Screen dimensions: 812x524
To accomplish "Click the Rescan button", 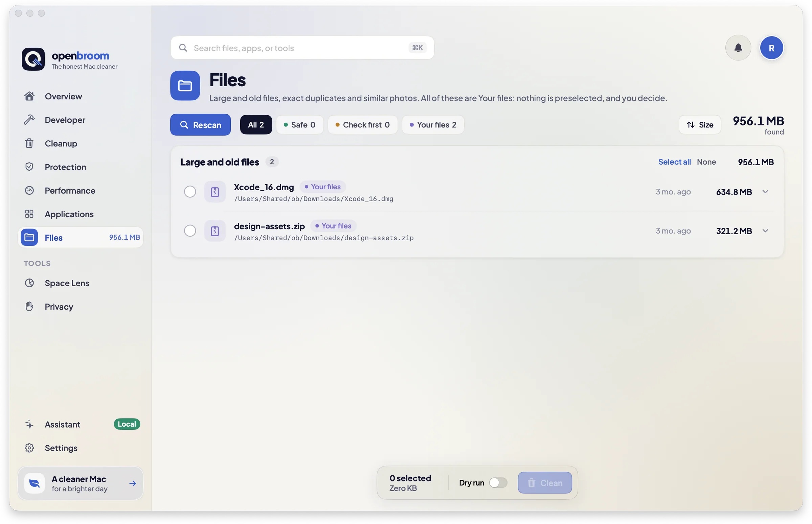I will 200,124.
